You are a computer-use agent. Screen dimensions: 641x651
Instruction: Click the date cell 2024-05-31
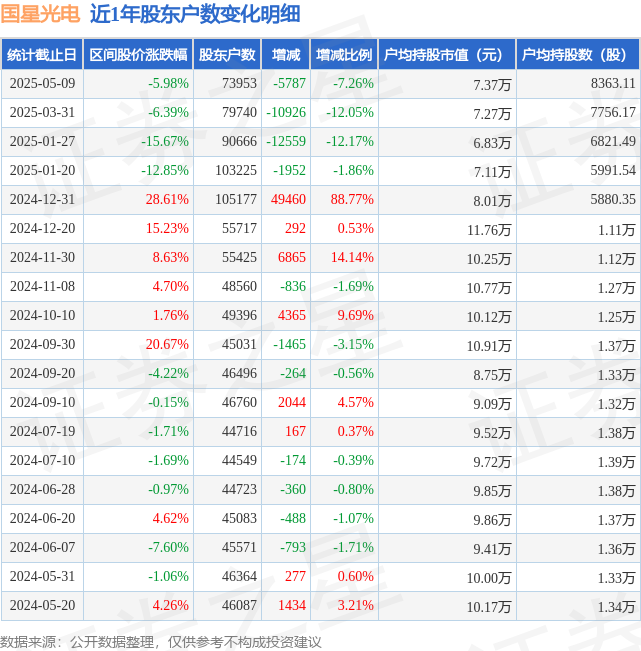tap(42, 576)
